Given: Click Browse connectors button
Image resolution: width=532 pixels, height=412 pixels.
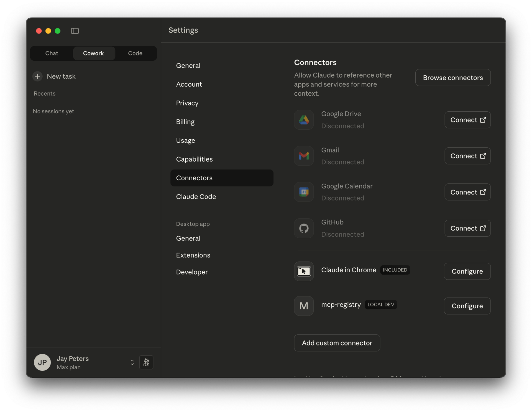Looking at the screenshot, I should (x=453, y=78).
